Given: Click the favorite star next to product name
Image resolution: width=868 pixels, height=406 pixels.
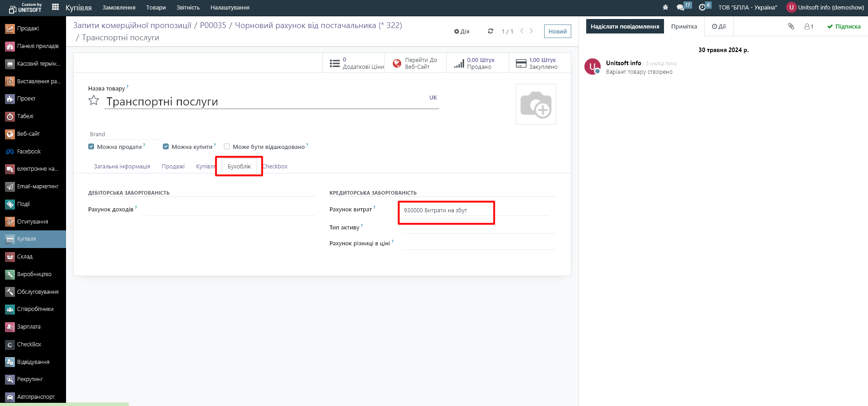Looking at the screenshot, I should click(x=94, y=100).
